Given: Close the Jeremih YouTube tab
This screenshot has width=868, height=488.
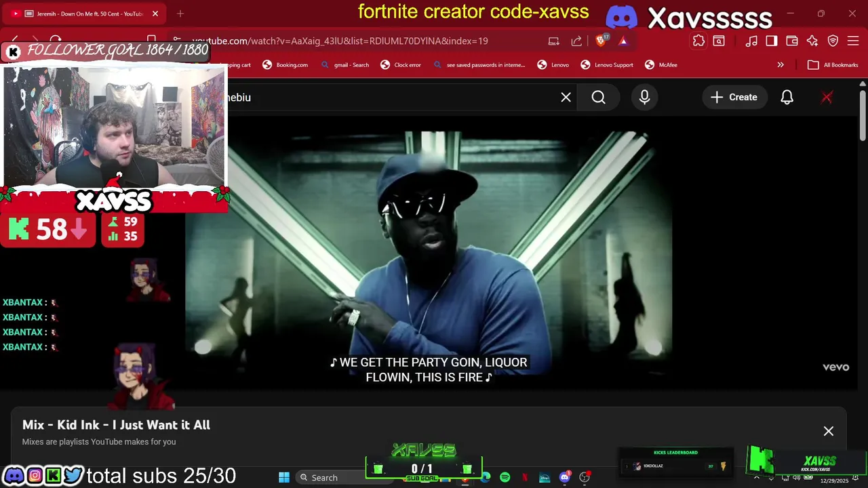Looking at the screenshot, I should click(x=155, y=14).
